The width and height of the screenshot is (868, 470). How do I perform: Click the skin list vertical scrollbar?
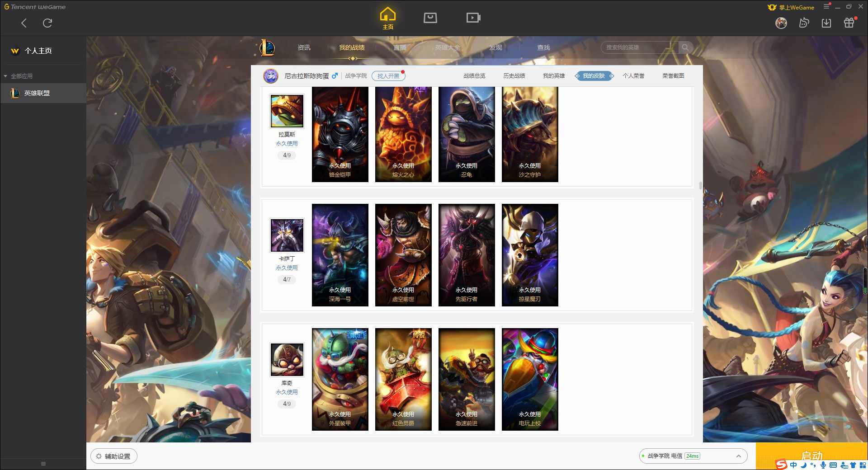pyautogui.click(x=700, y=185)
